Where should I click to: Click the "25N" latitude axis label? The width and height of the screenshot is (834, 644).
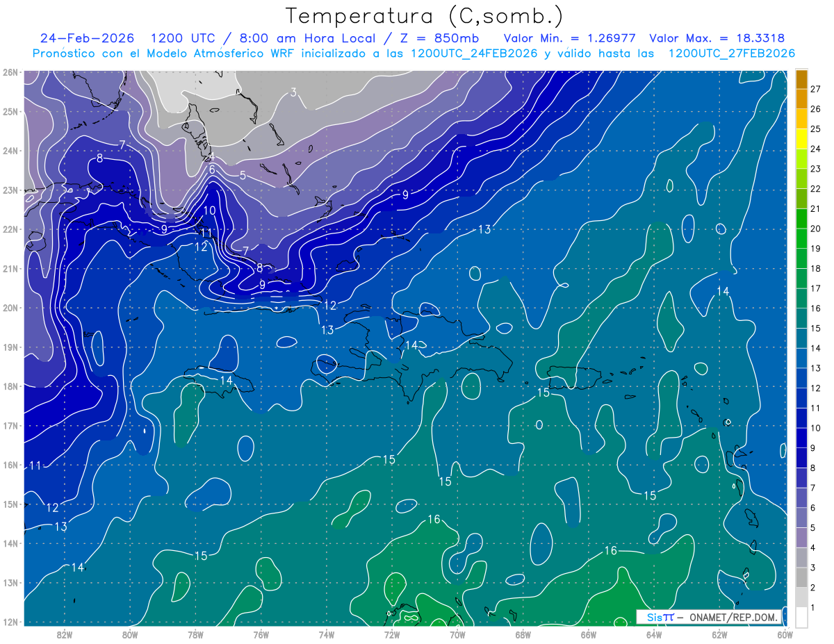pyautogui.click(x=10, y=111)
